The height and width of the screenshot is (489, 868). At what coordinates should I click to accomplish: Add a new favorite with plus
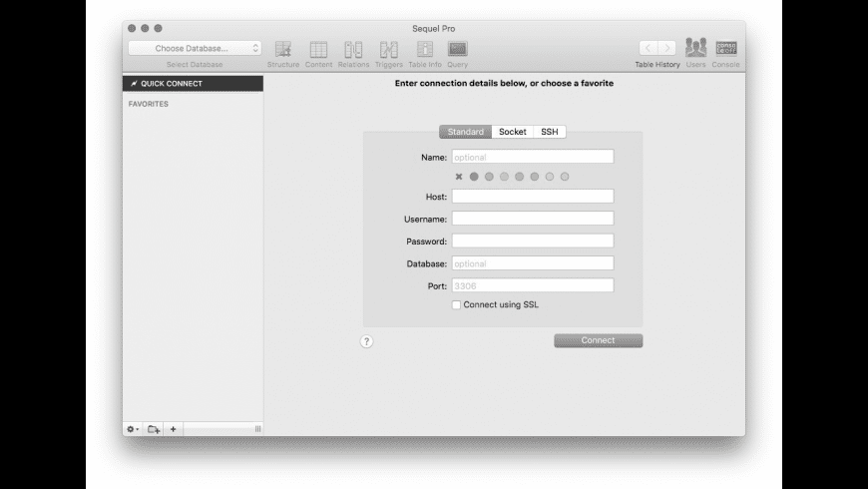[x=174, y=429]
